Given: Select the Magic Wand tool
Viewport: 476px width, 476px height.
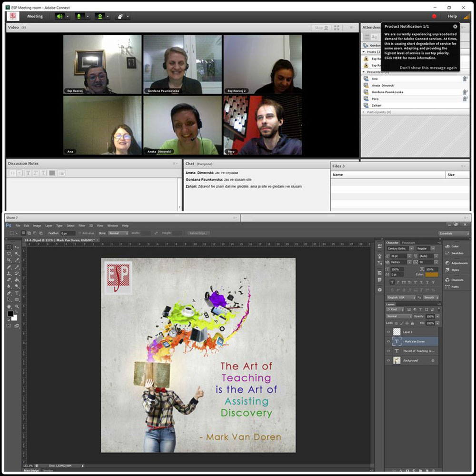Looking at the screenshot, I should (17, 254).
